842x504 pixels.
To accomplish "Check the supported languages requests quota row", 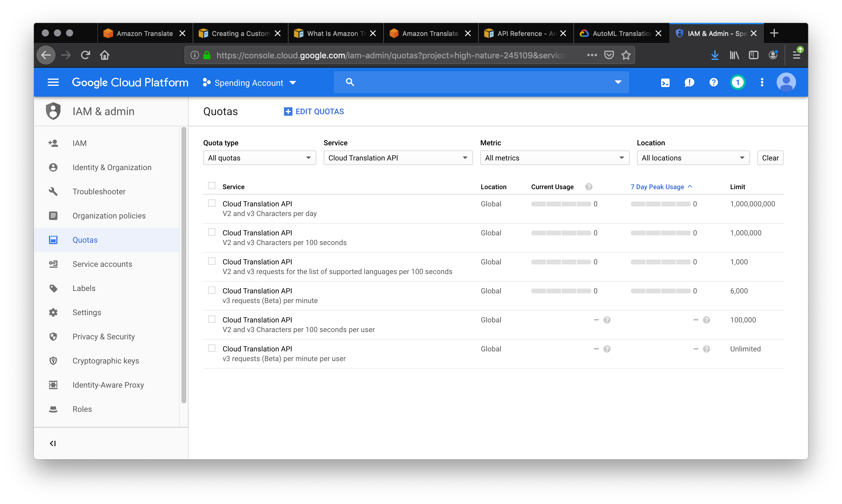I will [x=211, y=261].
